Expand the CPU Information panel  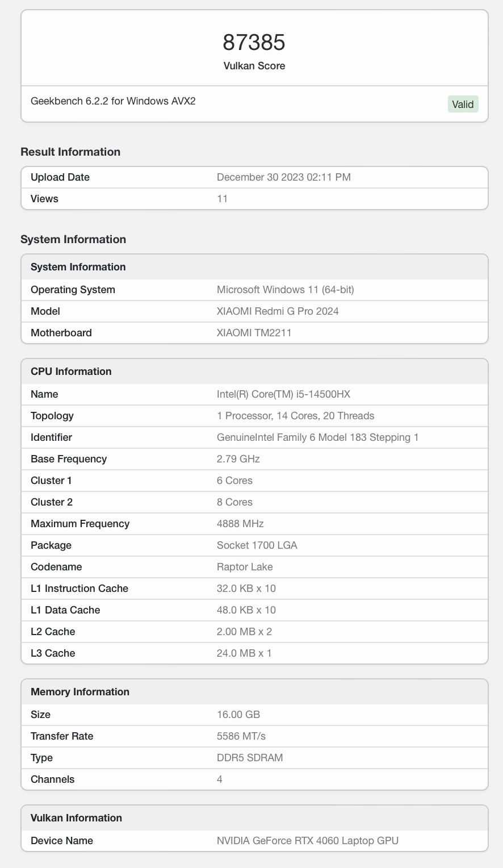coord(71,371)
